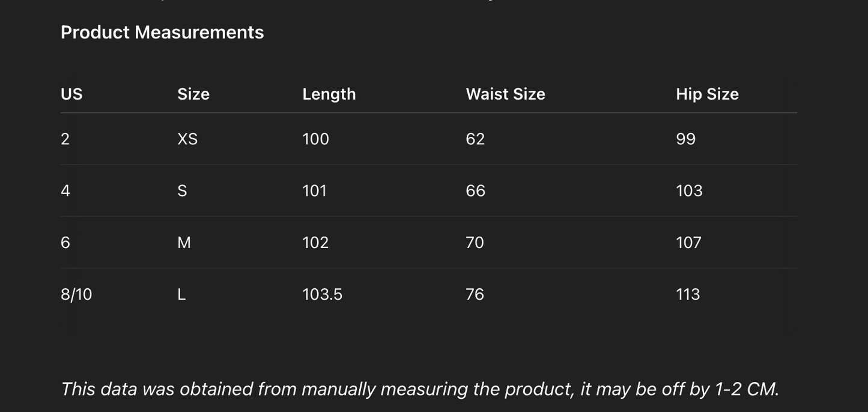Select the length value 103.5
This screenshot has height=412, width=868.
click(322, 294)
